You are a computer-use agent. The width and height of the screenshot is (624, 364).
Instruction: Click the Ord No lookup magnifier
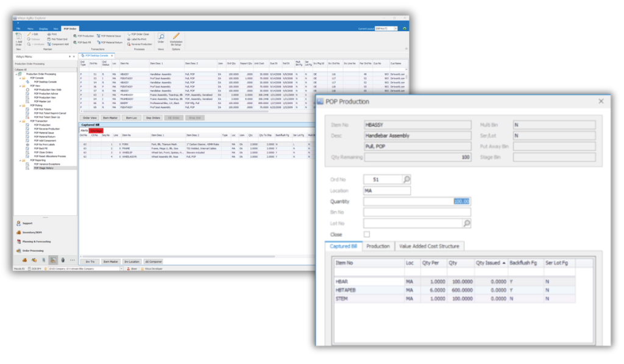407,179
